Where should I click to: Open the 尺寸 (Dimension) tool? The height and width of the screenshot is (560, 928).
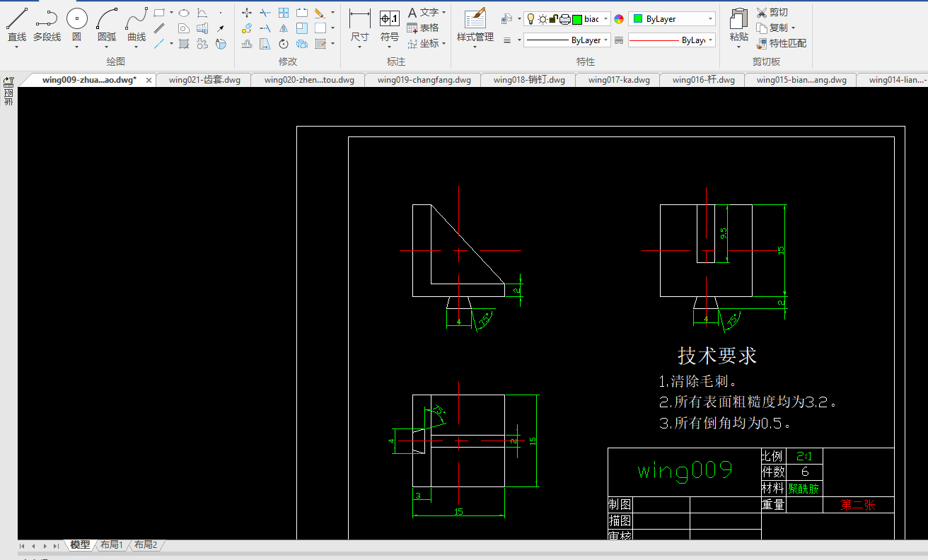tap(360, 25)
